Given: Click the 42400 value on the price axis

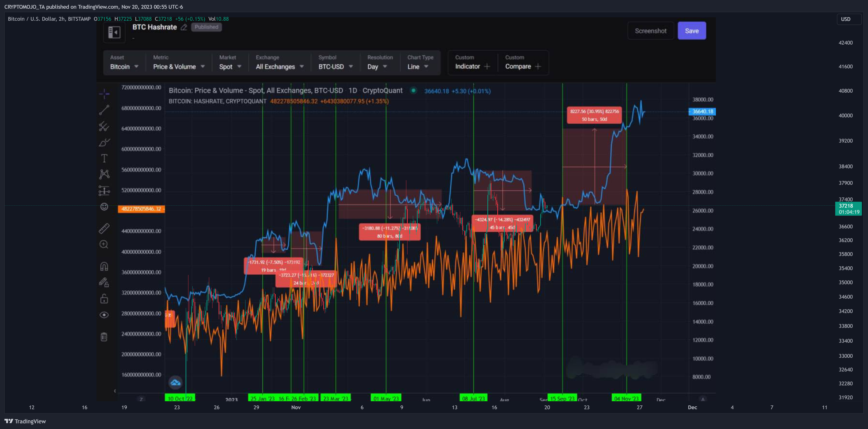Looking at the screenshot, I should (x=845, y=43).
